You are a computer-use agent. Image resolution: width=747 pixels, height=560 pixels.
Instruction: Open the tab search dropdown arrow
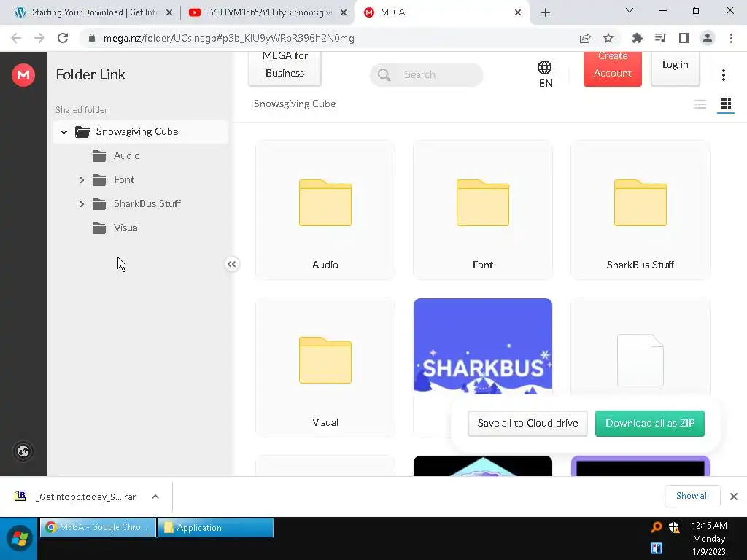pyautogui.click(x=630, y=10)
